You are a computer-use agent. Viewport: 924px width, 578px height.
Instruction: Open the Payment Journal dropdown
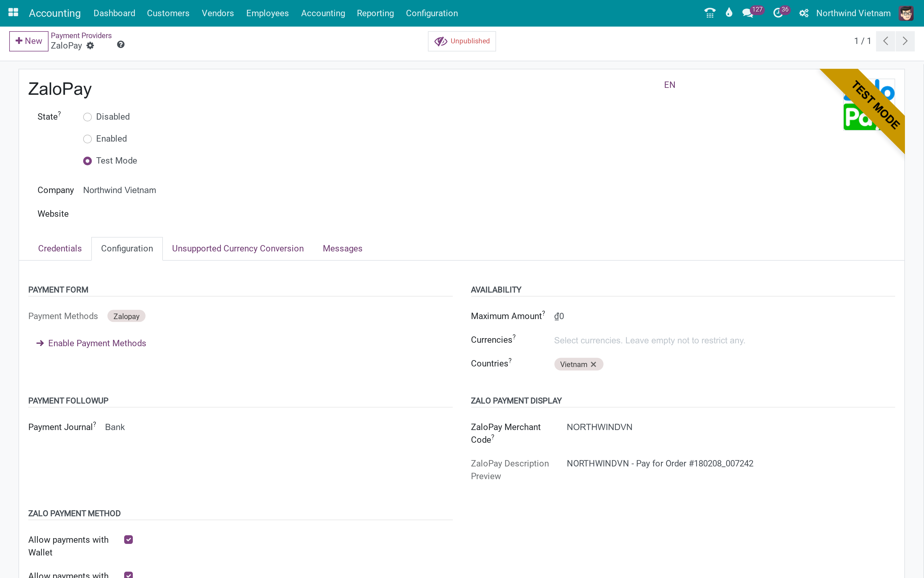[x=279, y=427]
